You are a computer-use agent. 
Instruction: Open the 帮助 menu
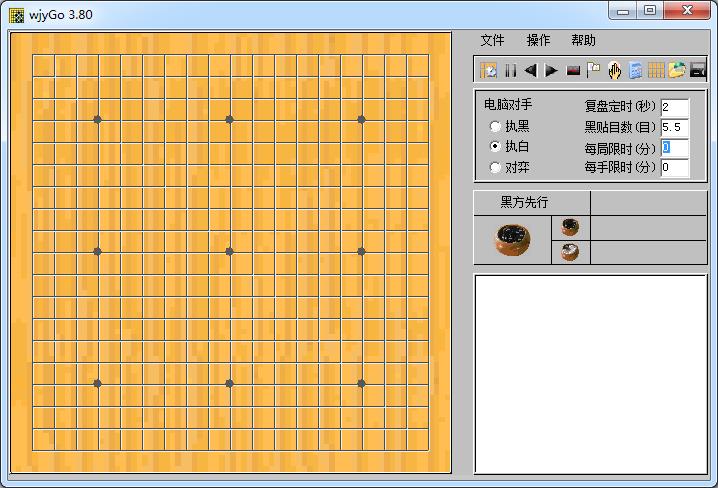(583, 41)
